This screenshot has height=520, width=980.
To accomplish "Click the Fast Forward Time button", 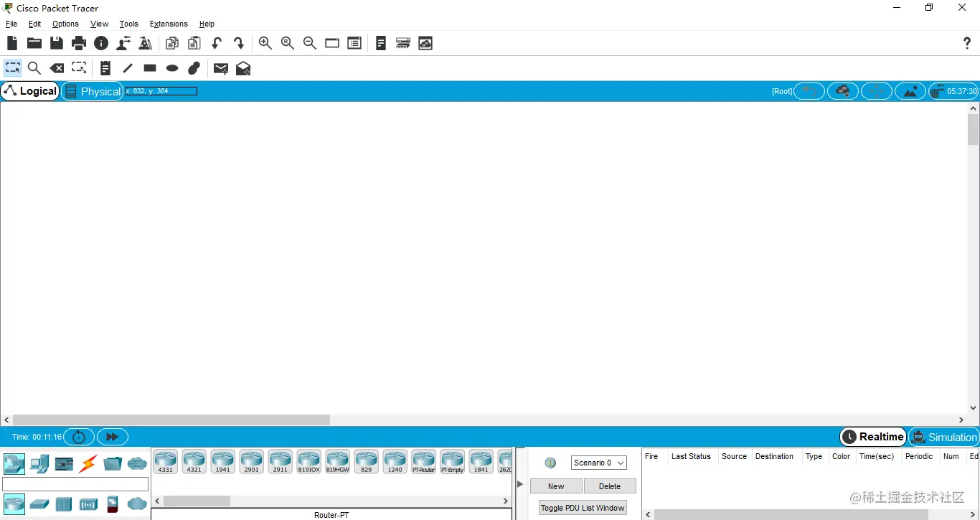I will coord(112,437).
